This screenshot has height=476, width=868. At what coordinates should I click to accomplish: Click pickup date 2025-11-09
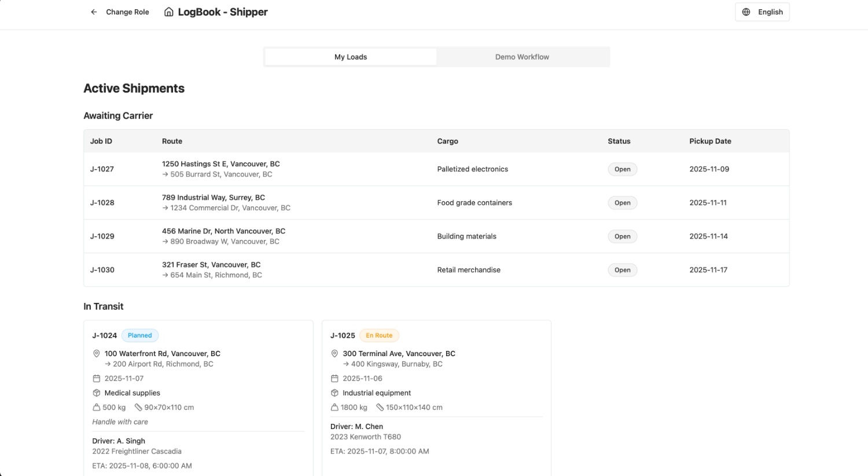[x=709, y=169]
